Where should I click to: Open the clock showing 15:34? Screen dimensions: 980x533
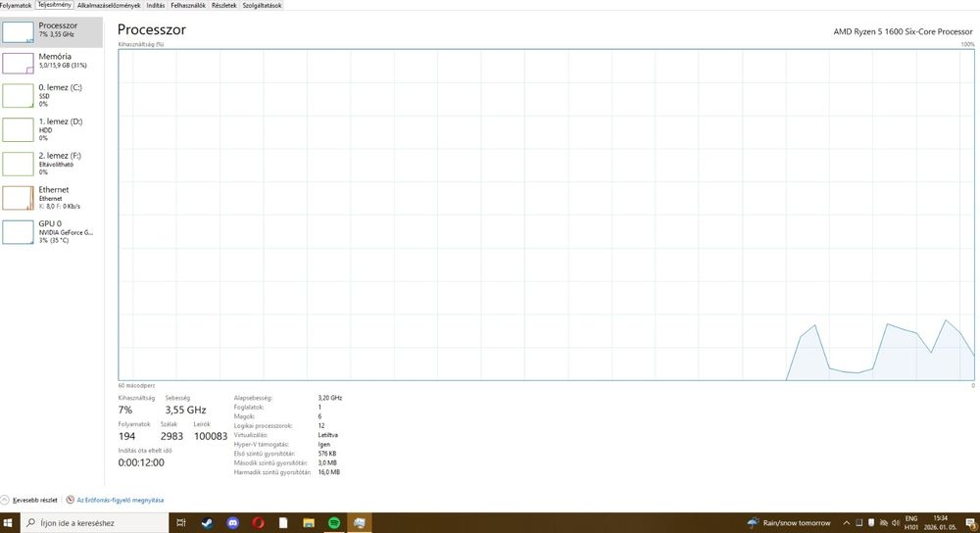pyautogui.click(x=940, y=523)
